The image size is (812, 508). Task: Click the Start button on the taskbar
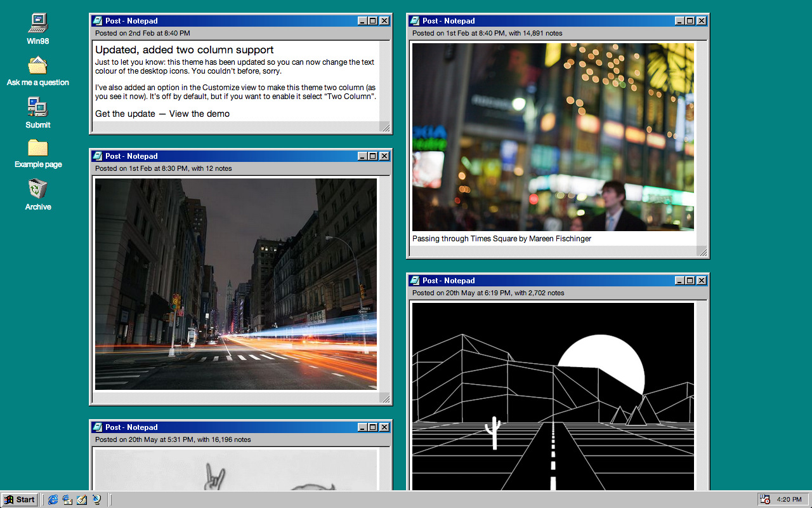click(x=20, y=500)
